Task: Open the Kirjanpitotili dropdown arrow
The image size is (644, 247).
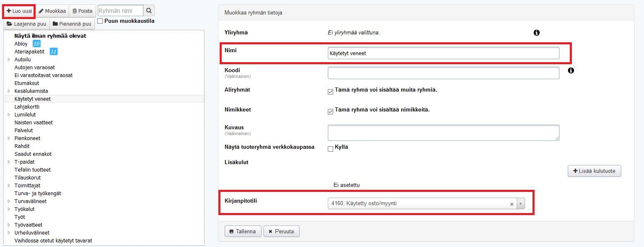Action: [521, 204]
